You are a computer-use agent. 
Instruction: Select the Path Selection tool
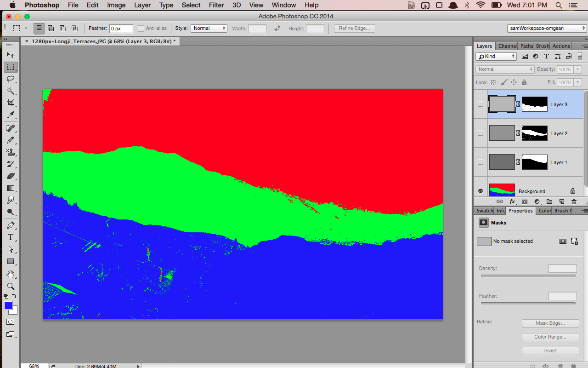(x=11, y=249)
